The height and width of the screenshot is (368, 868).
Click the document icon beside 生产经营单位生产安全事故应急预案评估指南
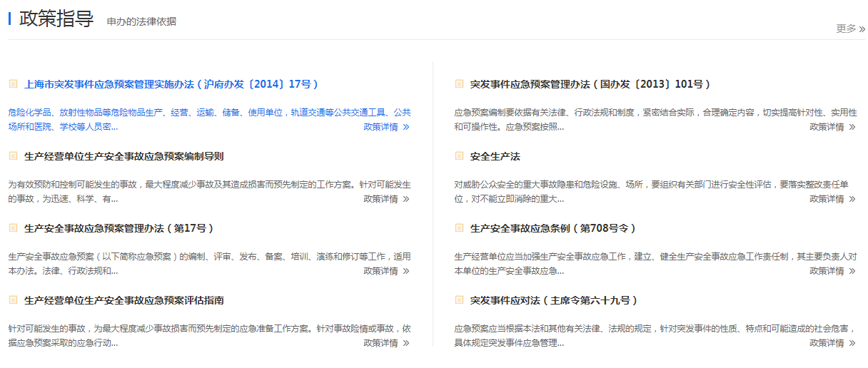pos(13,300)
